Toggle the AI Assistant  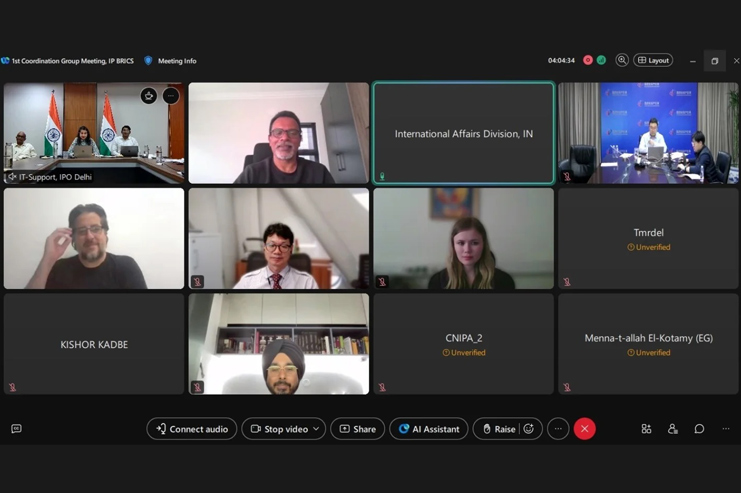pyautogui.click(x=429, y=429)
